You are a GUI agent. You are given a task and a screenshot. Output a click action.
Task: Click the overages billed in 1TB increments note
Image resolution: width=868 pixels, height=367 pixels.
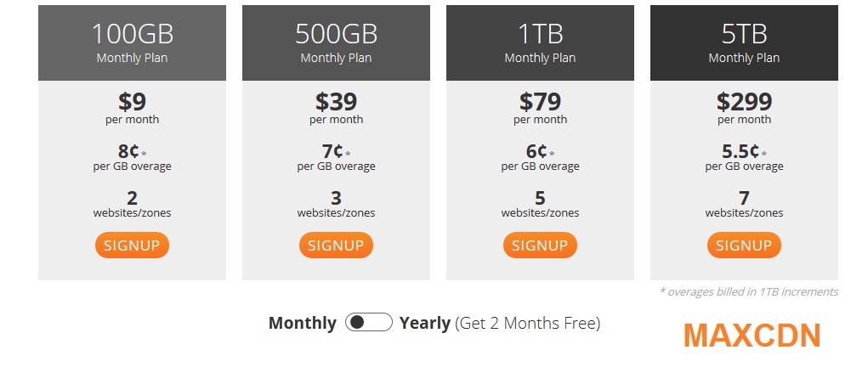tap(749, 291)
